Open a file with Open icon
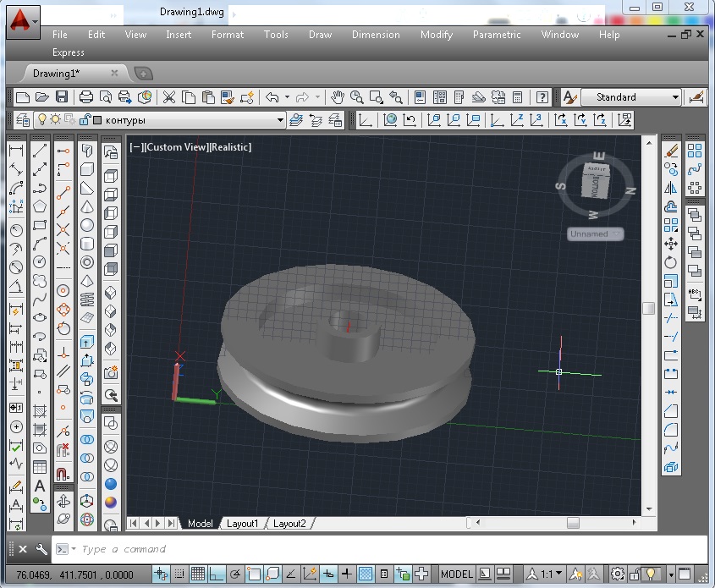 [42, 97]
